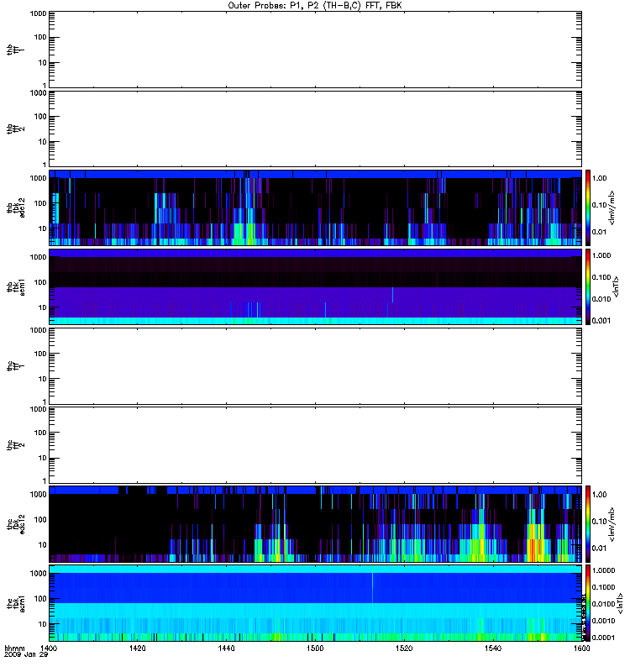This screenshot has width=630, height=672.
Task: Click the '0.001' tick on thb scm1 color bar
Action: coord(601,321)
